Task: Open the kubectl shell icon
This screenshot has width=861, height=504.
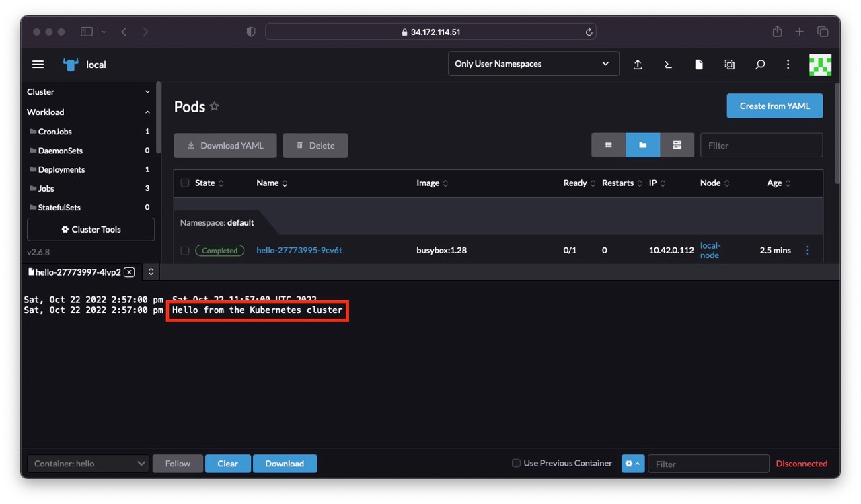Action: [x=668, y=65]
